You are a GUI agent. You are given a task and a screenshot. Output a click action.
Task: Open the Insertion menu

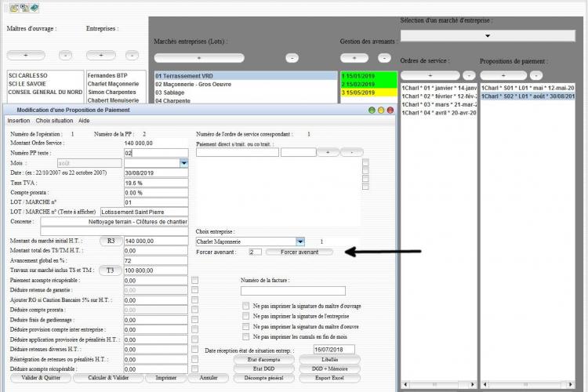pyautogui.click(x=19, y=121)
